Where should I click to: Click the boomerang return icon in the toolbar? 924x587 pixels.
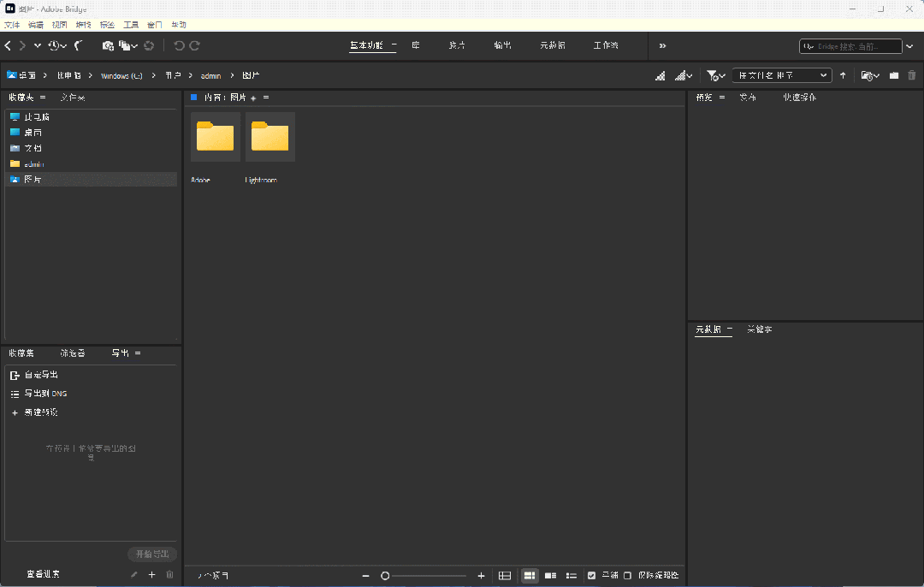coord(78,44)
